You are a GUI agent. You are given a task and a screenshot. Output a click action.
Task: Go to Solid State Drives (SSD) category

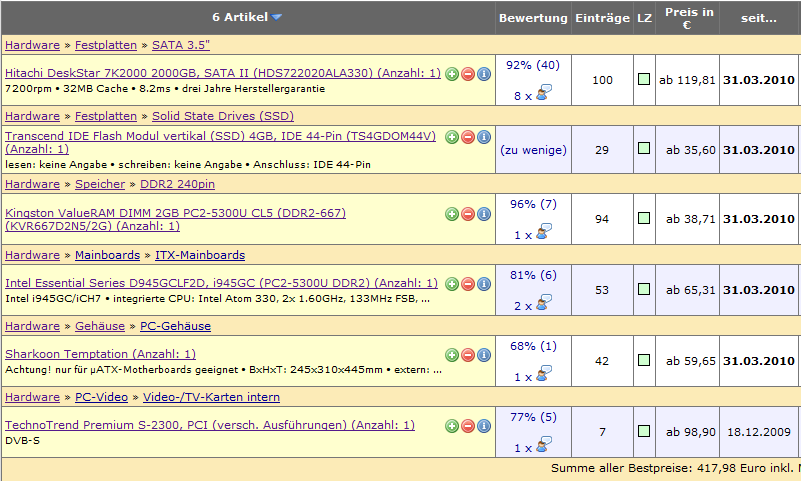[223, 116]
